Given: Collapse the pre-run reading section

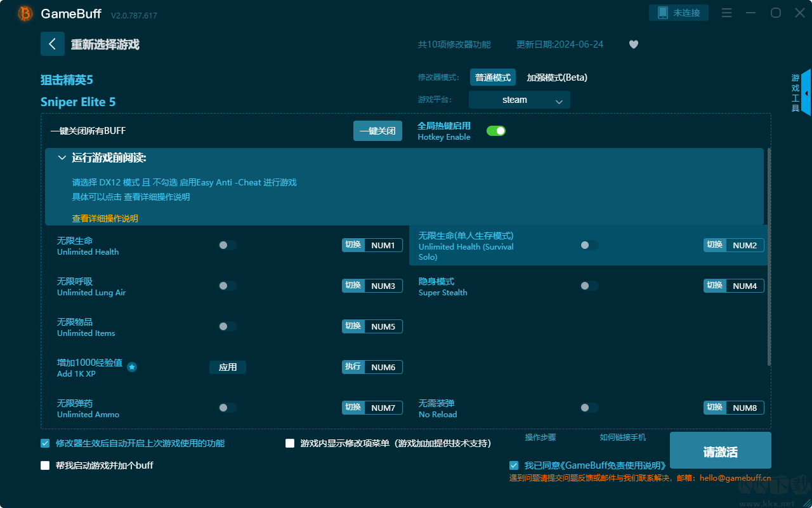Looking at the screenshot, I should [x=62, y=157].
